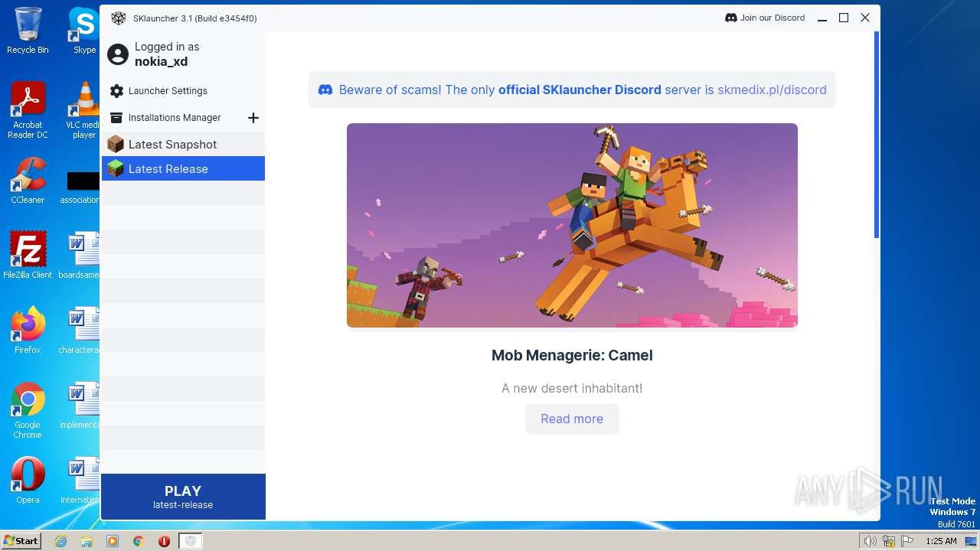Click the Mob Menagerie: Camel headline
This screenshot has width=980, height=551.
pos(572,355)
